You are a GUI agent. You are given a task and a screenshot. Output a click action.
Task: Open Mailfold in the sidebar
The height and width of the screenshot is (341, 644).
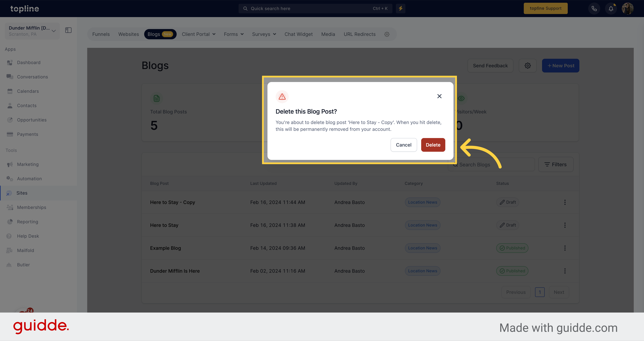pyautogui.click(x=25, y=251)
